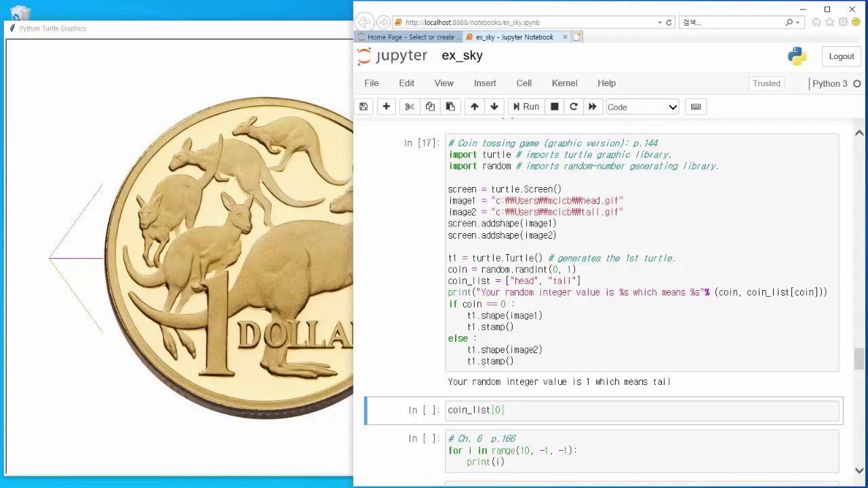The width and height of the screenshot is (868, 488).
Task: Switch to ex_sky Jupyter Notebook tab
Action: click(514, 37)
